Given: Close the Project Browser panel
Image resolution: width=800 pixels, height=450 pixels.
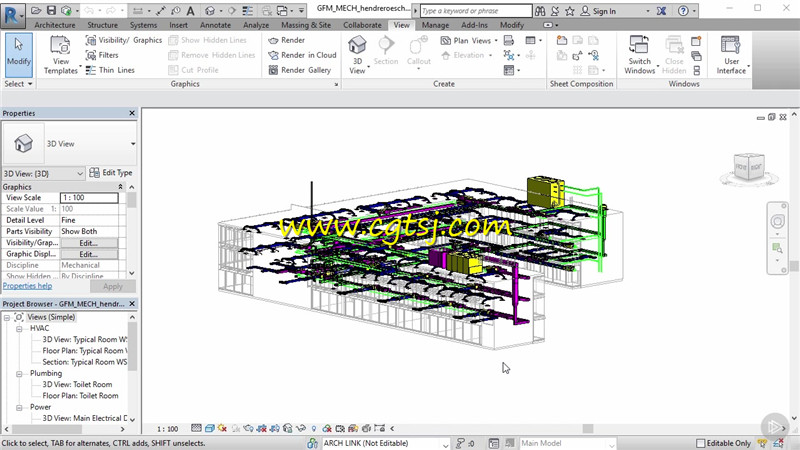Looking at the screenshot, I should click(132, 304).
